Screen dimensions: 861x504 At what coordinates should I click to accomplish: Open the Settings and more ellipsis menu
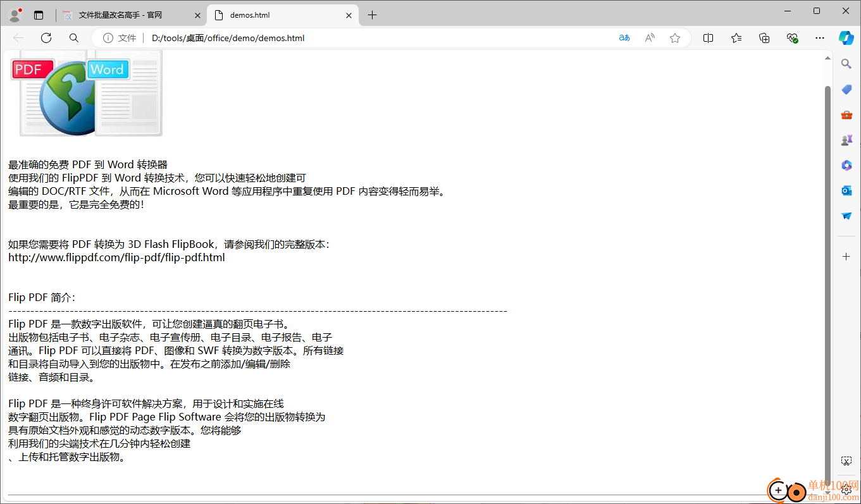[820, 38]
